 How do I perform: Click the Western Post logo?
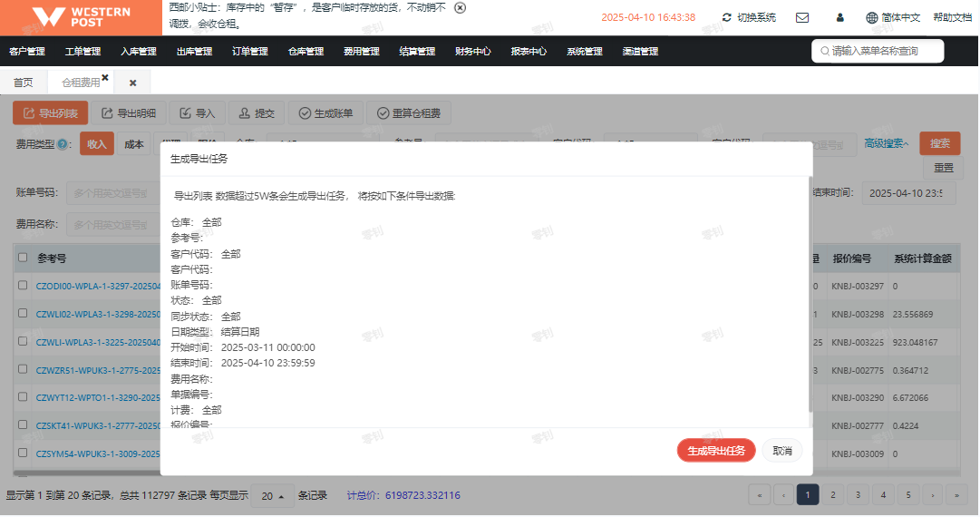[82, 17]
